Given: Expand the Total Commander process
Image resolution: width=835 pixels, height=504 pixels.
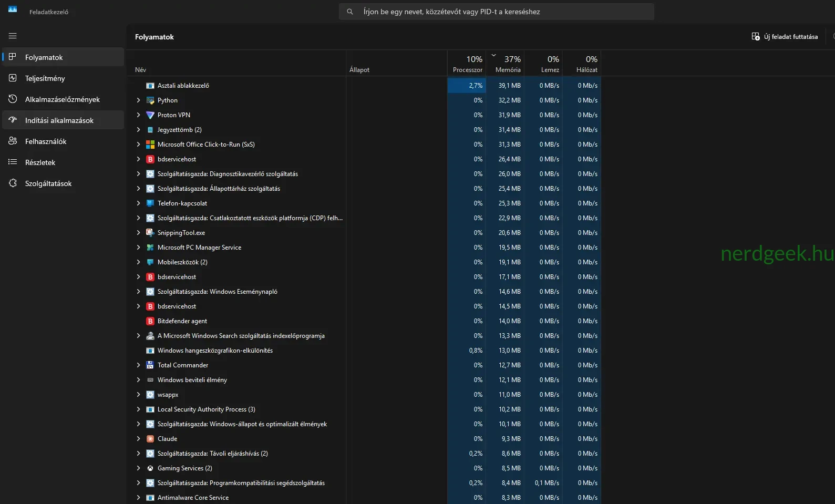Looking at the screenshot, I should 138,365.
